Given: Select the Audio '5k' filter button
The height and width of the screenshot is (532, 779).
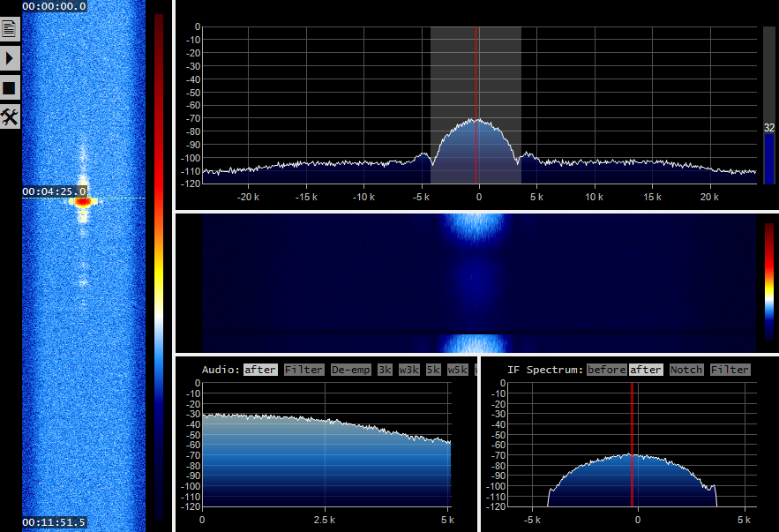Looking at the screenshot, I should 433,370.
